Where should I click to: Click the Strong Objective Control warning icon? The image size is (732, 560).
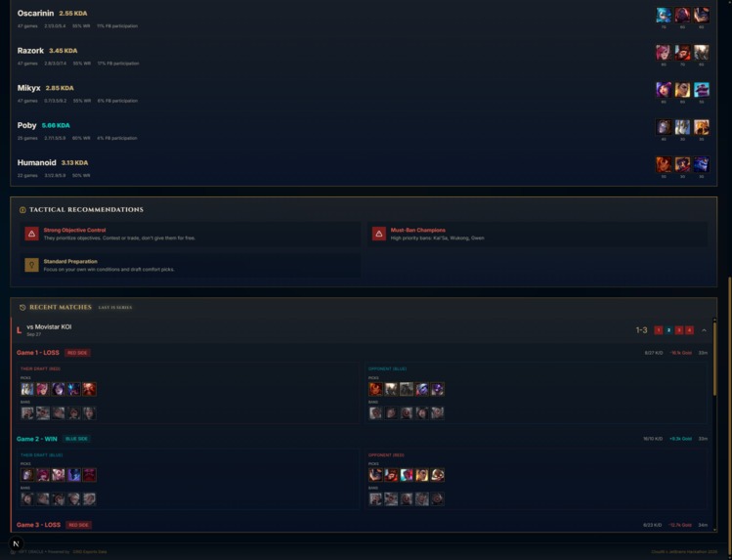coord(31,234)
